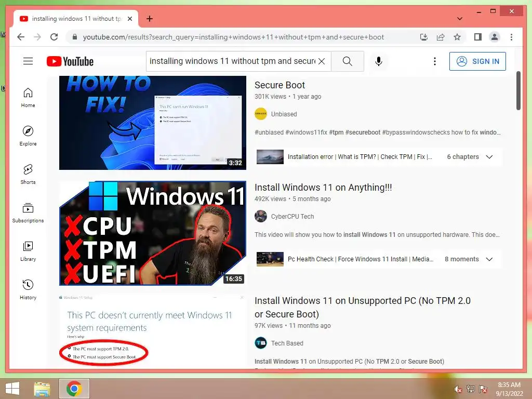Open Shorts in the sidebar
The width and height of the screenshot is (532, 399).
coord(28,175)
